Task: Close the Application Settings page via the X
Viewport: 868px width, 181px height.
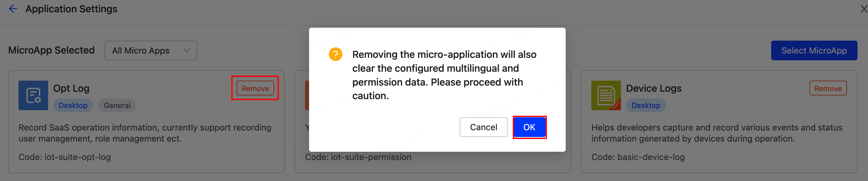Action: point(864,9)
